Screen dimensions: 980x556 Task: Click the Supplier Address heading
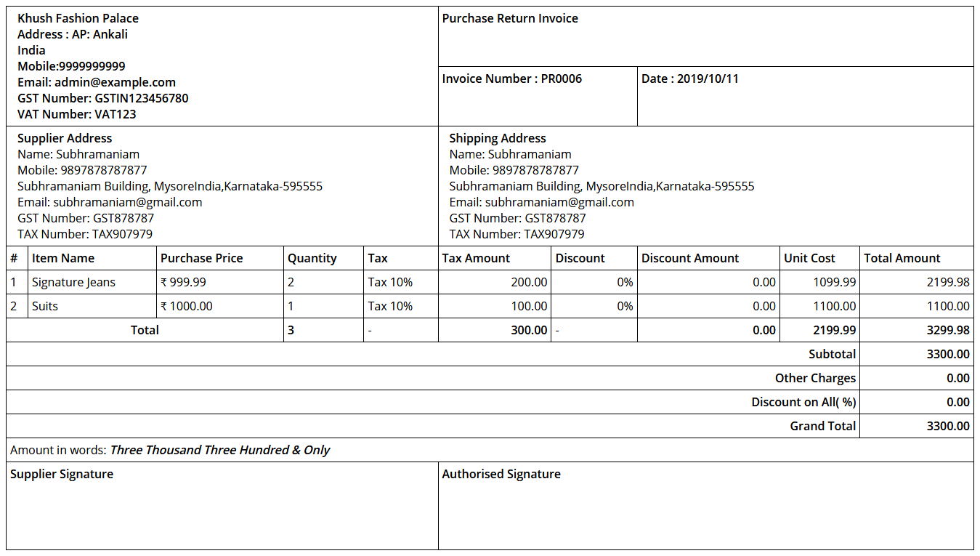65,138
